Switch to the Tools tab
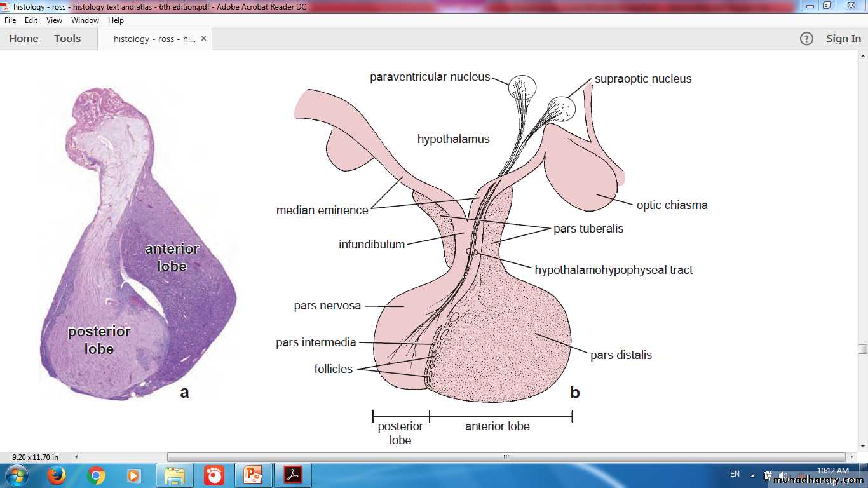 click(x=67, y=39)
